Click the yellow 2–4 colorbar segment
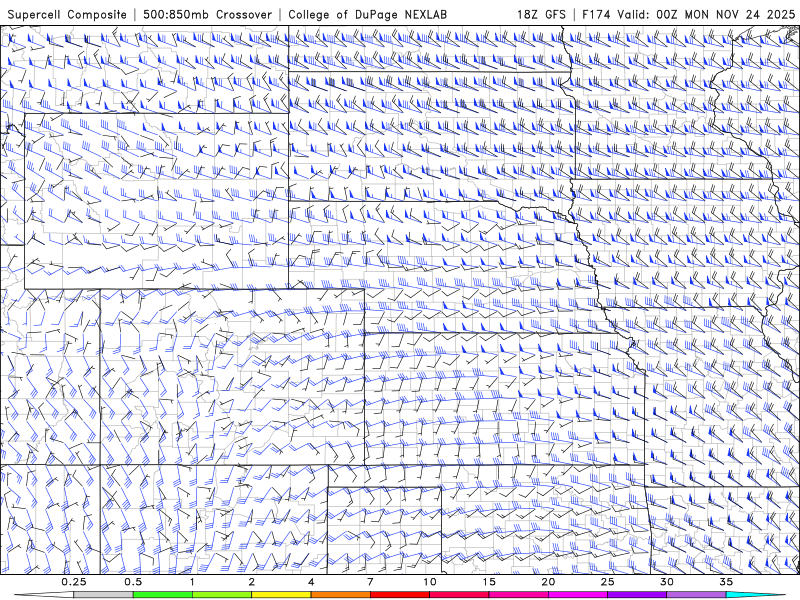This screenshot has height=600, width=800. tap(281, 595)
